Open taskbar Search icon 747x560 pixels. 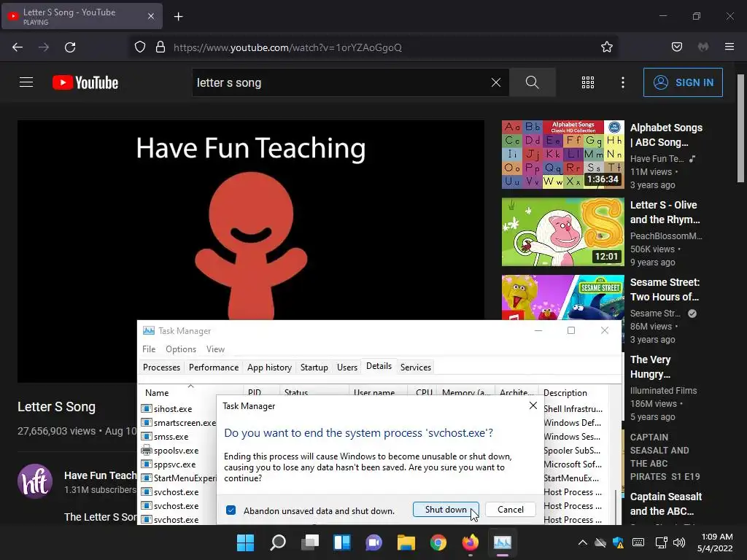coord(278,542)
